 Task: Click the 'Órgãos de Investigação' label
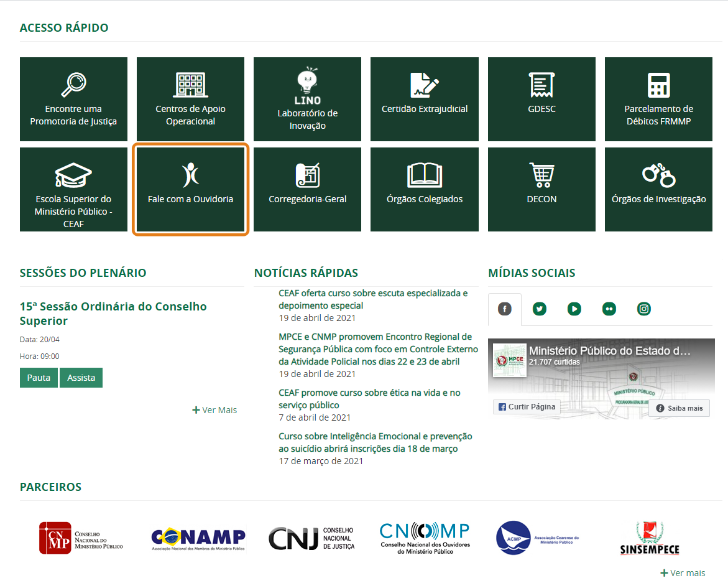coord(658,199)
